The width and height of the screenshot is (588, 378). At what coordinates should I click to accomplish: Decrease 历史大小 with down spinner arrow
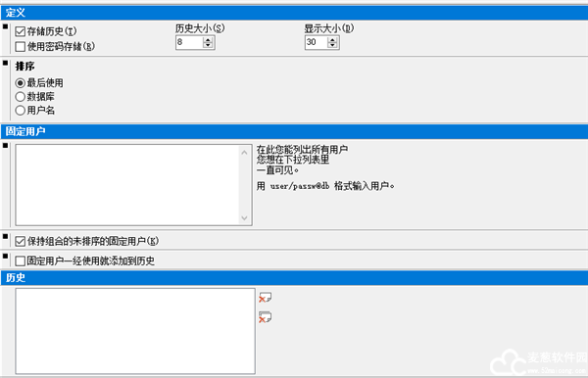pyautogui.click(x=208, y=45)
